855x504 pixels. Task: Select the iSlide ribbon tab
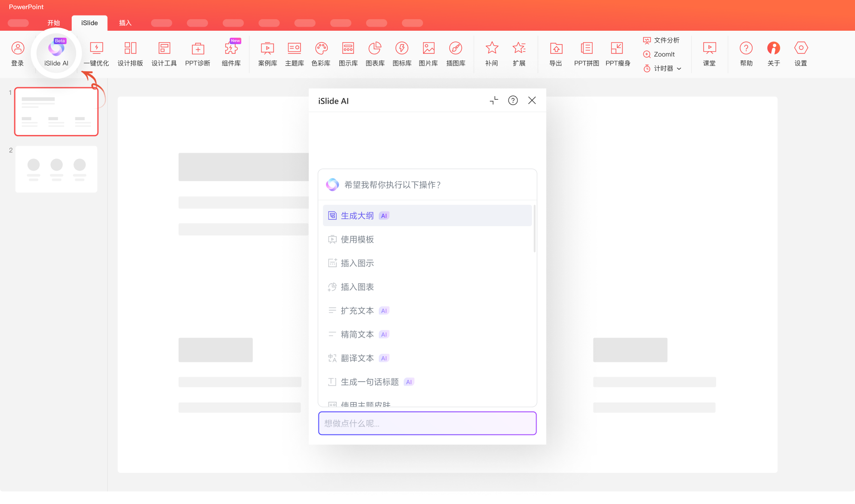pyautogui.click(x=90, y=23)
